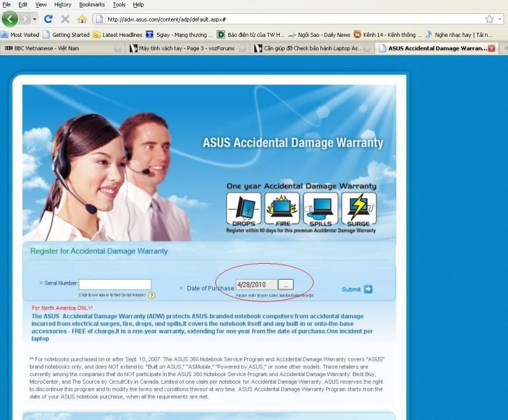Open the Sgiay bookmark
The width and height of the screenshot is (508, 420).
(x=179, y=35)
